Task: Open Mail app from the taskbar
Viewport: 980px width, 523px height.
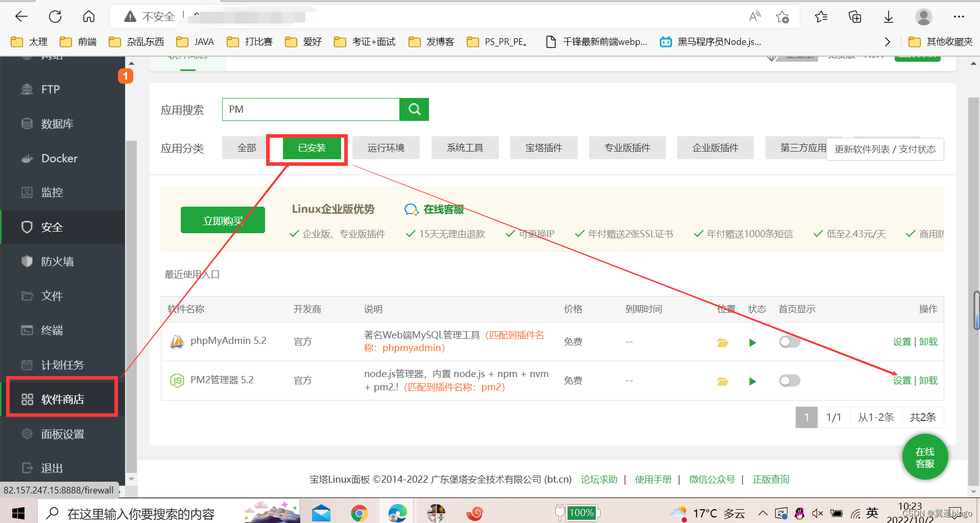Action: pyautogui.click(x=321, y=513)
